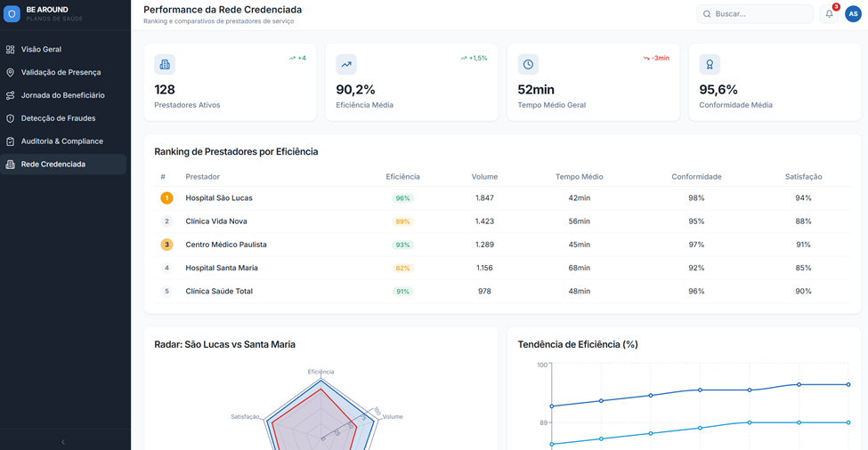The width and height of the screenshot is (868, 450).
Task: Click the 128 Prestadores Ativos value
Action: point(165,90)
